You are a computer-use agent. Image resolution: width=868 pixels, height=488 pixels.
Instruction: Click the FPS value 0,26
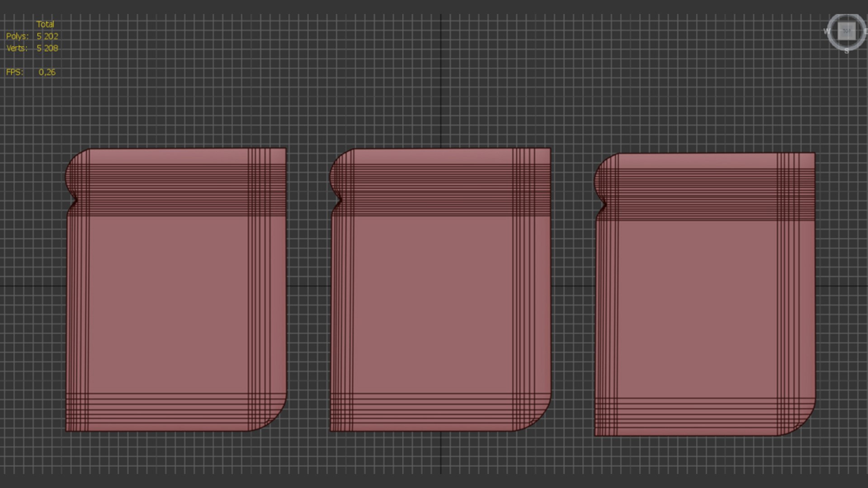[x=47, y=72]
